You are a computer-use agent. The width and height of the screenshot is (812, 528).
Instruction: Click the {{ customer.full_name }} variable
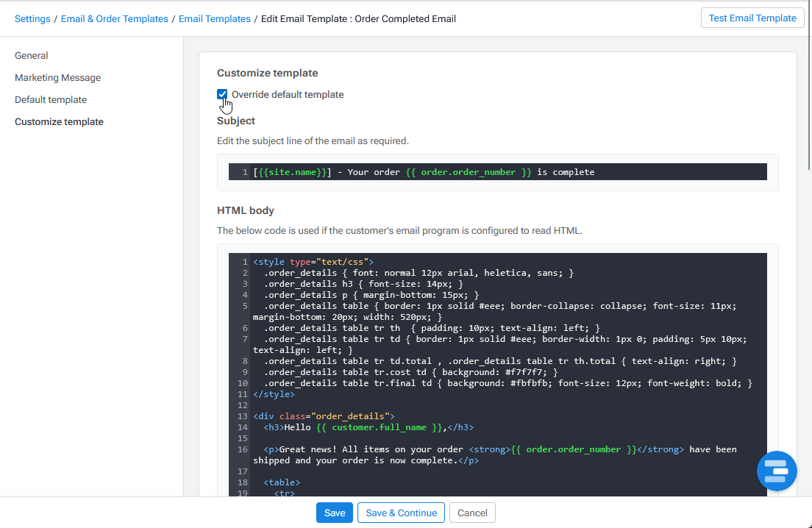click(379, 427)
